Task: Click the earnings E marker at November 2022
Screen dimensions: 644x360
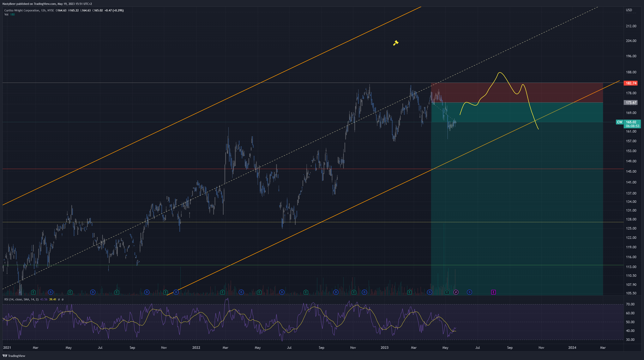Action: 354,292
